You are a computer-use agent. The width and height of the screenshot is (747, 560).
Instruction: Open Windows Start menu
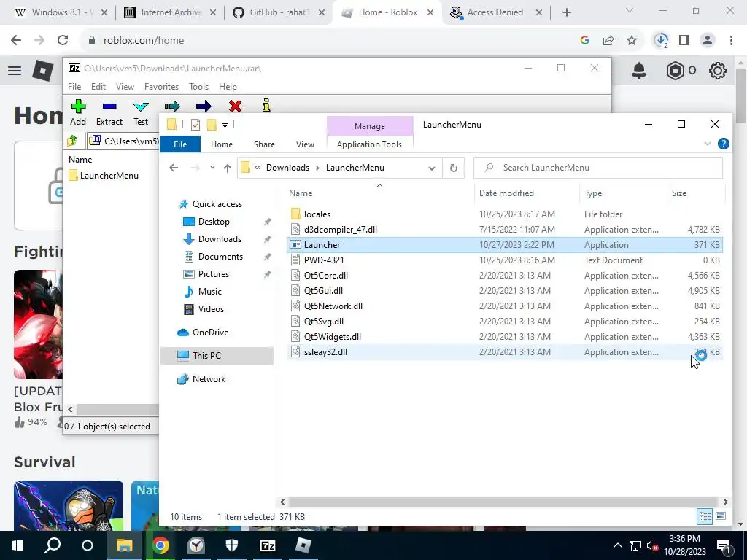click(18, 545)
